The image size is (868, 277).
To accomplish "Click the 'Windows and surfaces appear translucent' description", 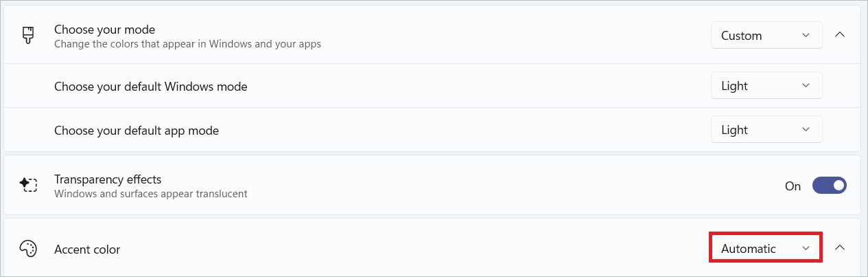I will tap(150, 194).
